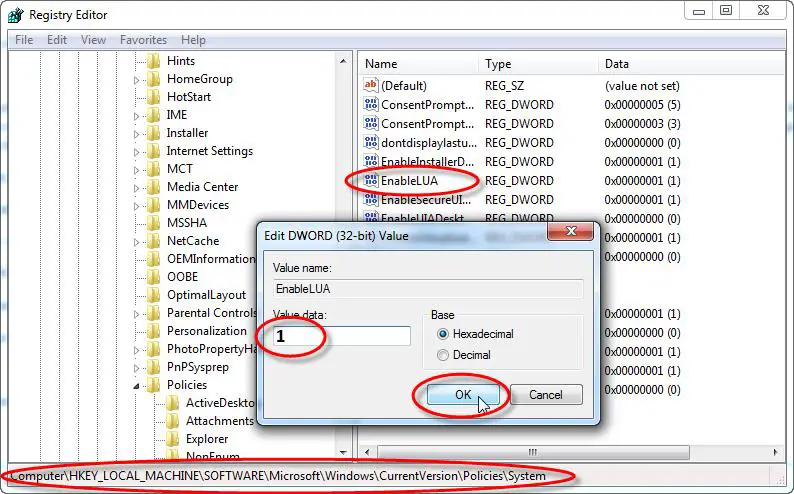Open the File menu
794x494 pixels.
[24, 40]
